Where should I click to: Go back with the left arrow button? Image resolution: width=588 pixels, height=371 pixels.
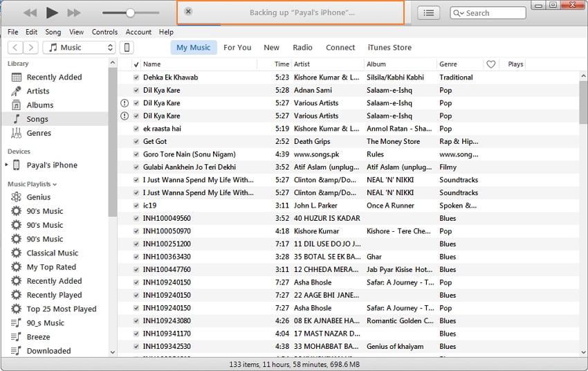click(15, 47)
